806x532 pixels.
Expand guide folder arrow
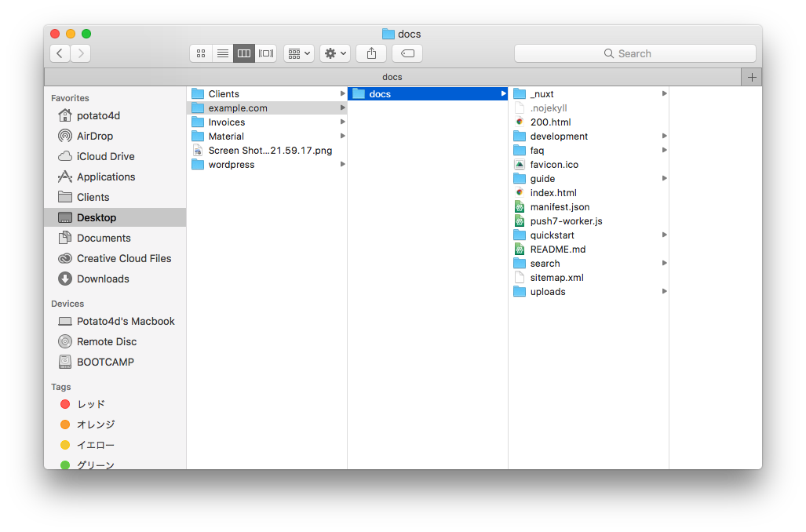click(x=664, y=178)
